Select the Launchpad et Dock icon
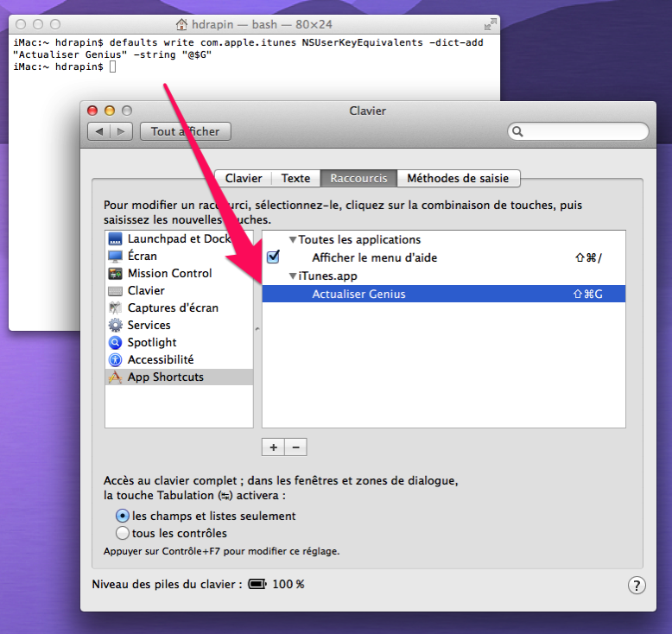This screenshot has width=672, height=634. pos(115,239)
